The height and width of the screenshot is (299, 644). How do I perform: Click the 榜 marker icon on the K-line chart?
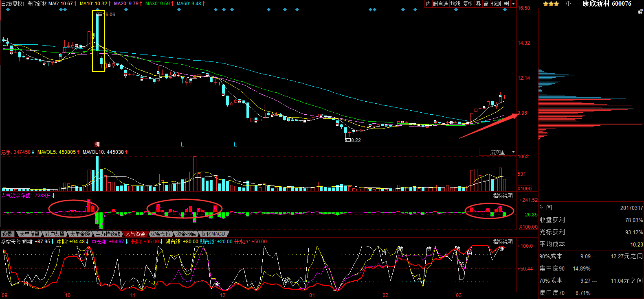[97, 144]
